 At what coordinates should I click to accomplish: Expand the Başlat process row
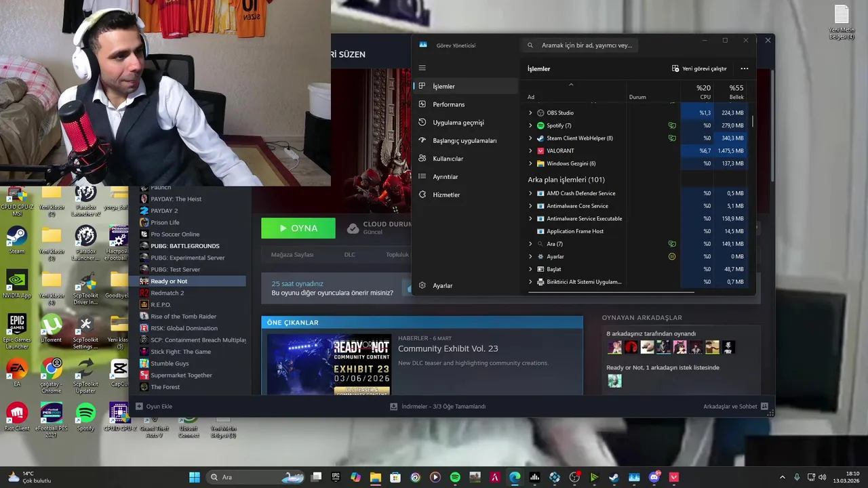(x=530, y=269)
